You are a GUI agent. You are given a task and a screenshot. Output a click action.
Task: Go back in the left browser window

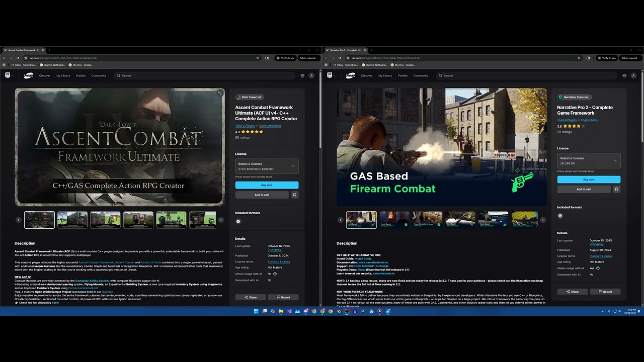coord(5,58)
